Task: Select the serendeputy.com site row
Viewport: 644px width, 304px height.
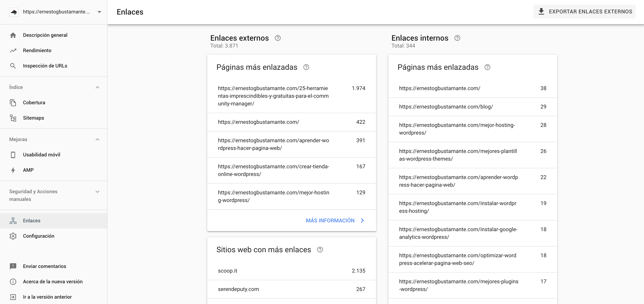Action: point(291,289)
